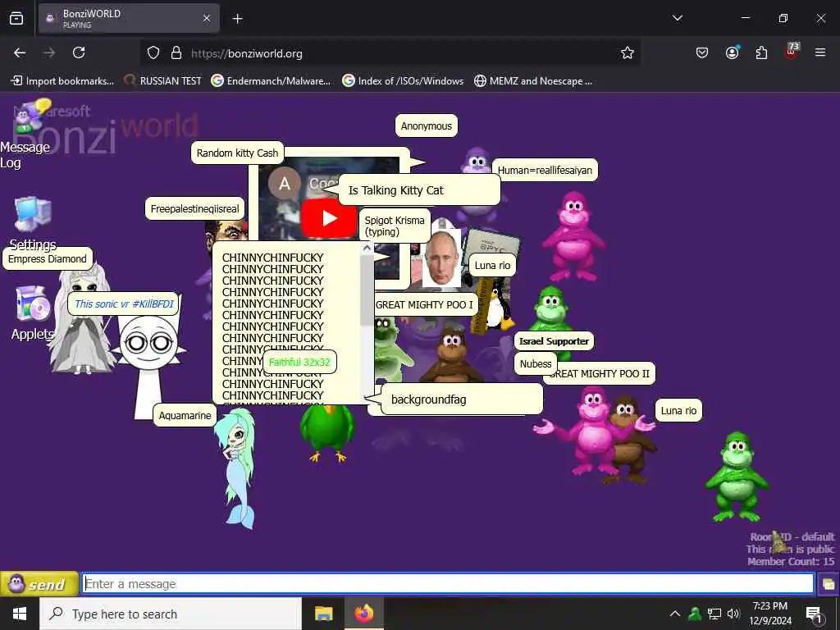
Task: Click the 'Is Talking Kitty Cat' speech bubble
Action: tap(419, 189)
